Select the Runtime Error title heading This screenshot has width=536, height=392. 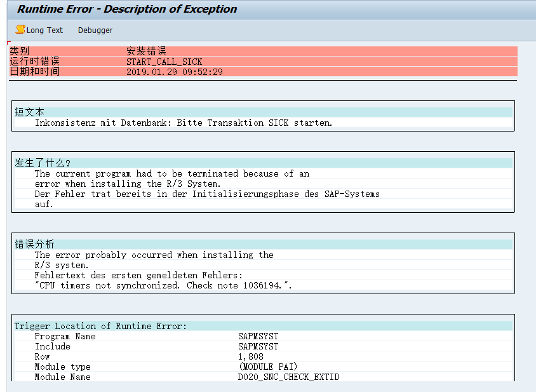point(127,10)
